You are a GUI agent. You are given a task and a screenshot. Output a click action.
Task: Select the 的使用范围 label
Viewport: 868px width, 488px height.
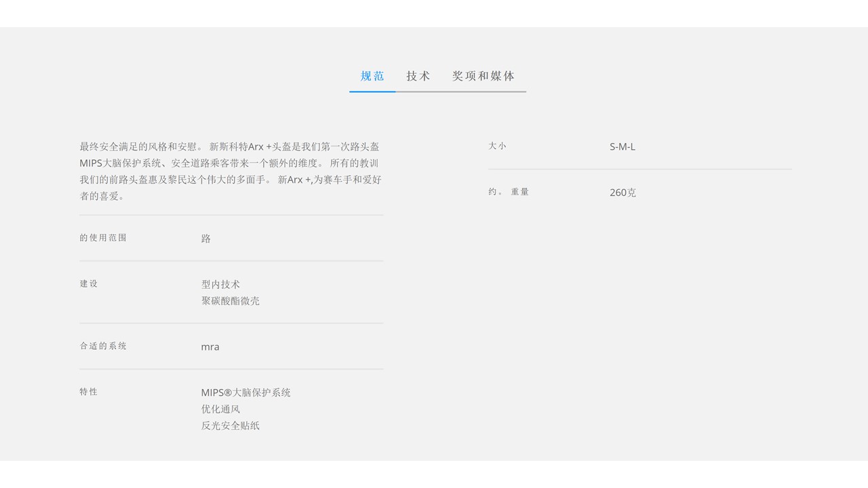click(x=103, y=238)
